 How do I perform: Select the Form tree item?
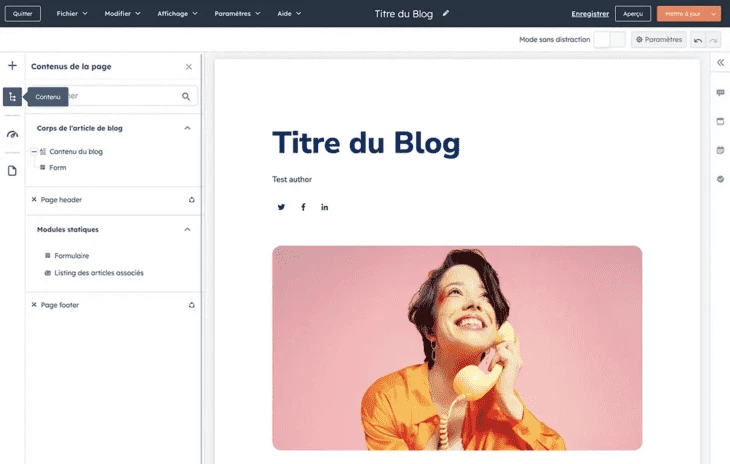58,168
